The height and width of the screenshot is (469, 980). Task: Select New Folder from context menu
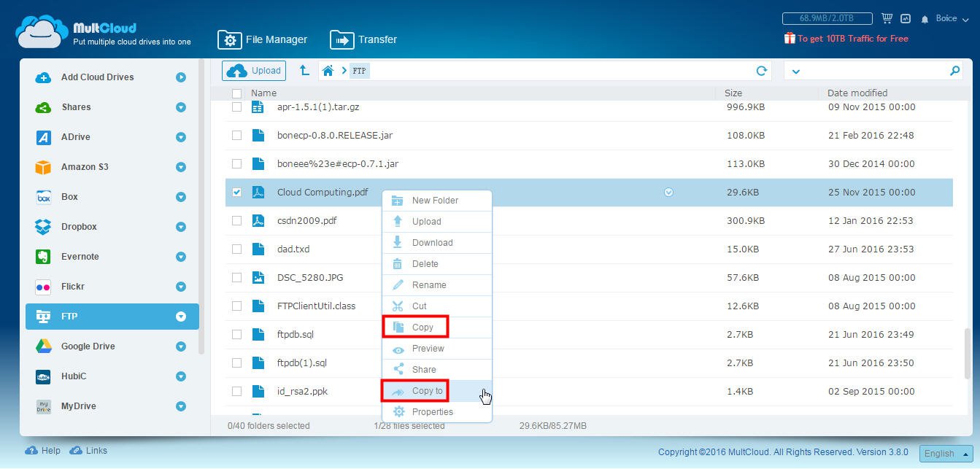(x=437, y=201)
